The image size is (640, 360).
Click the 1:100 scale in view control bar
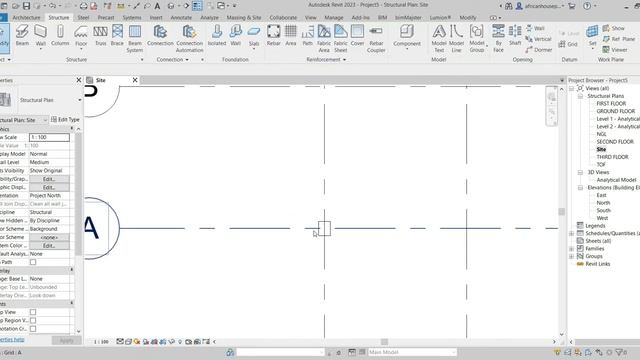(101, 342)
